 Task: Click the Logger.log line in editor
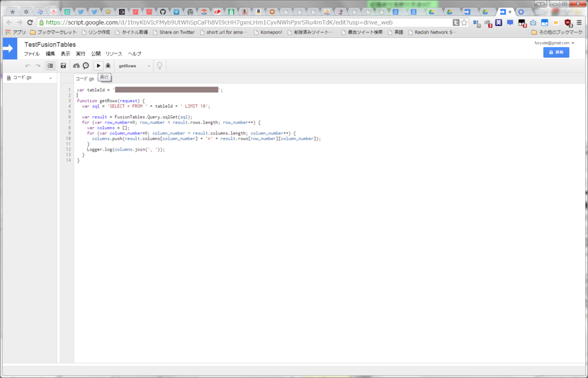pos(126,149)
